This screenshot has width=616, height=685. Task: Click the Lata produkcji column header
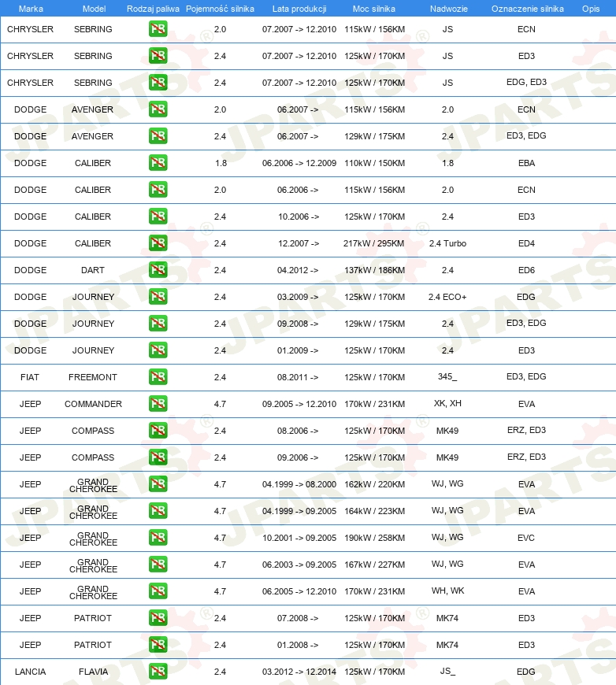pyautogui.click(x=299, y=9)
